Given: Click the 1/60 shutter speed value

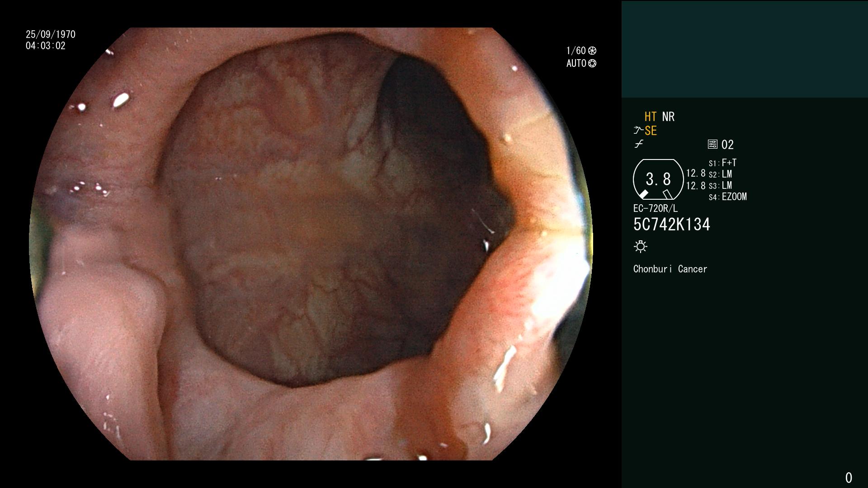Looking at the screenshot, I should [x=576, y=51].
